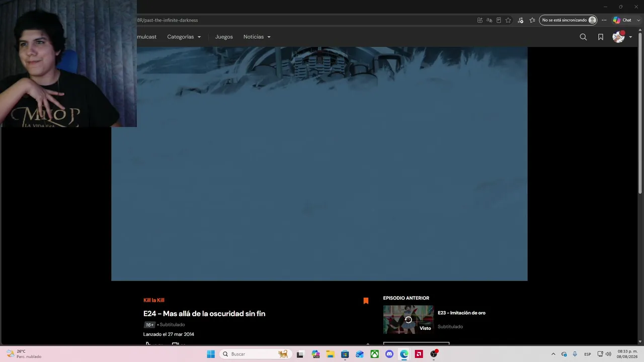Expand the account menu arrow beside avatar
This screenshot has width=644, height=362.
click(x=630, y=37)
